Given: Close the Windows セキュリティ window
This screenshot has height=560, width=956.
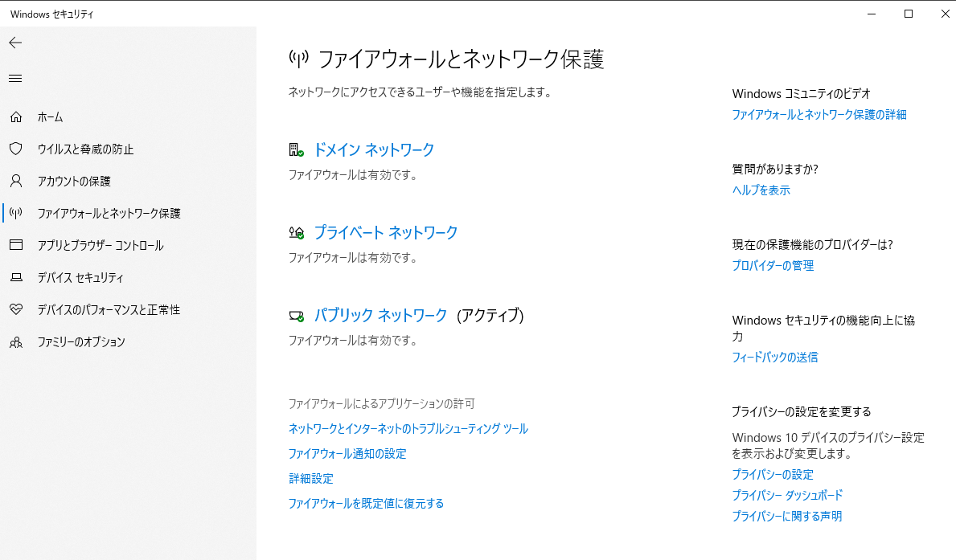Looking at the screenshot, I should pos(944,14).
